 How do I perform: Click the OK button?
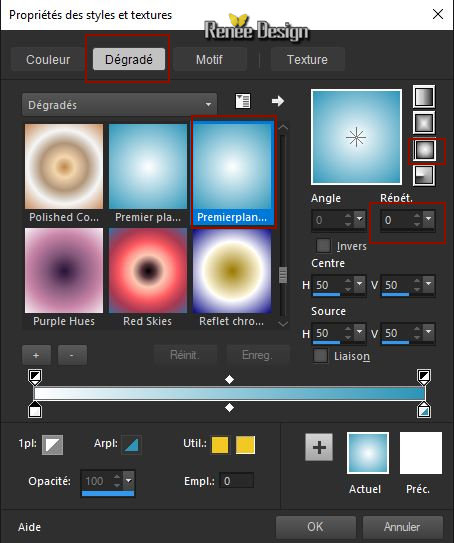315,527
